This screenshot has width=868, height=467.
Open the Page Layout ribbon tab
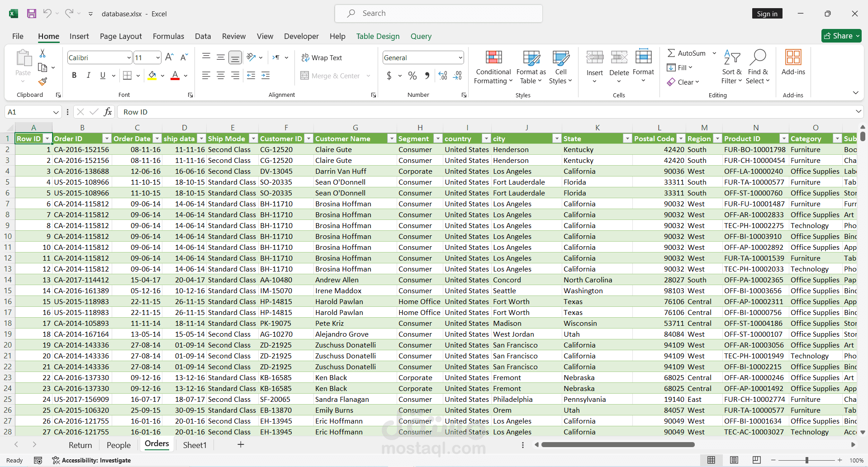click(121, 36)
